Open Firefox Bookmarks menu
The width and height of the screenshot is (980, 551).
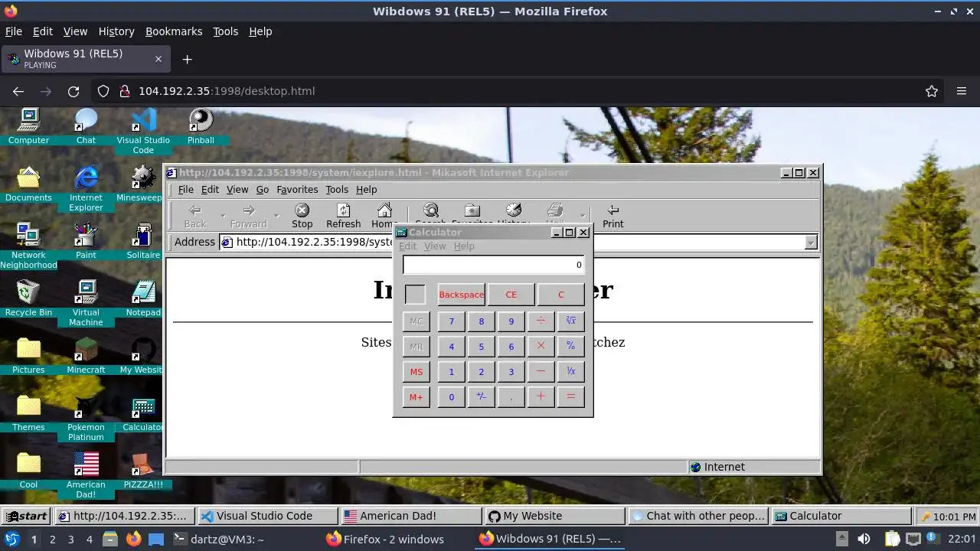click(x=174, y=31)
